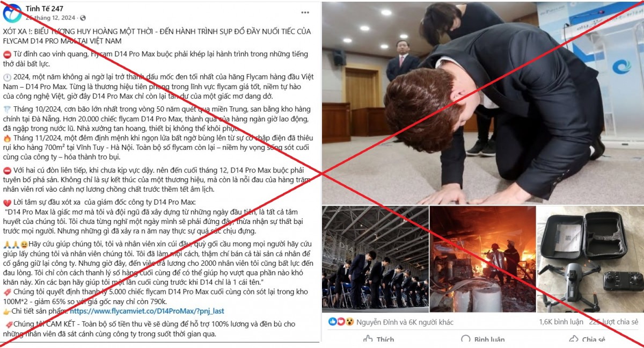
Task: Open the flycamviet.com D14ProMax product link
Action: click(147, 310)
